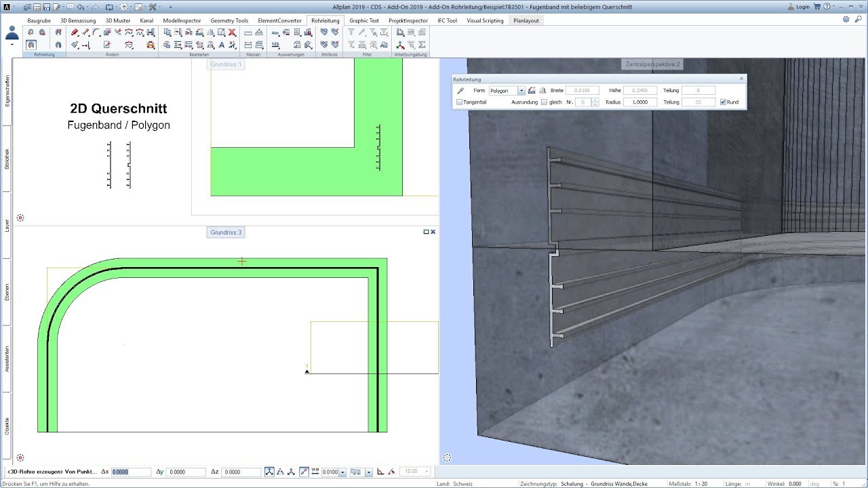Click the help question mark icon top right

coord(827,7)
